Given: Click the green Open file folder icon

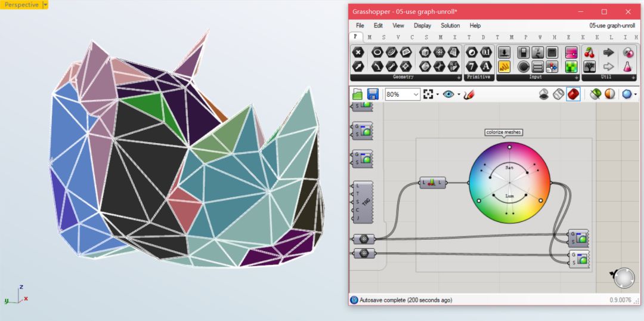Looking at the screenshot, I should pos(357,94).
